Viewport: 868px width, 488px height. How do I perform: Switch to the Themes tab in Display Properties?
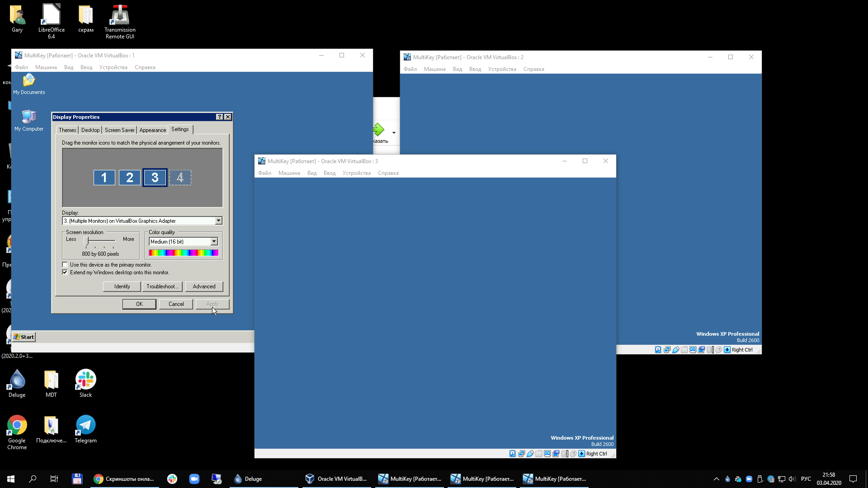pyautogui.click(x=67, y=130)
